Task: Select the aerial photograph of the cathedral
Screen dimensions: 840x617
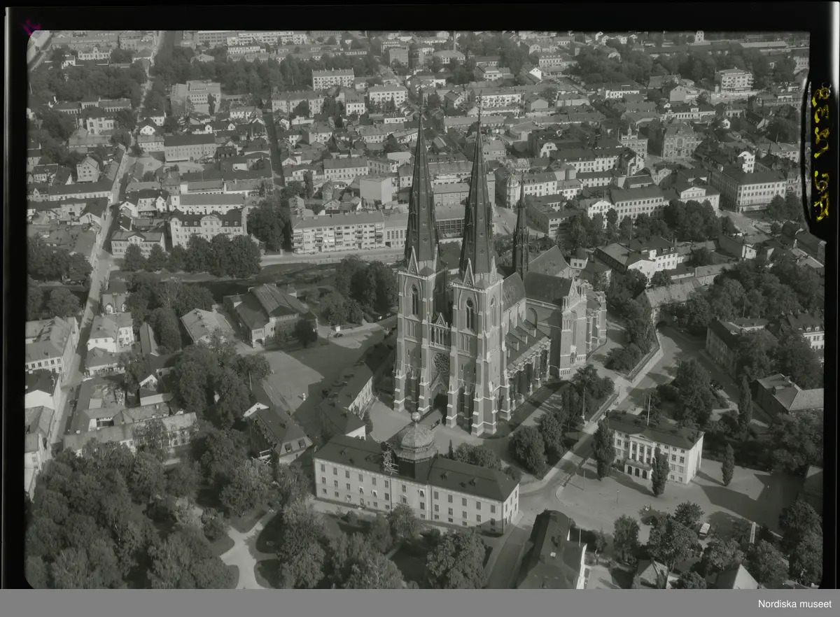Action: pos(420,308)
